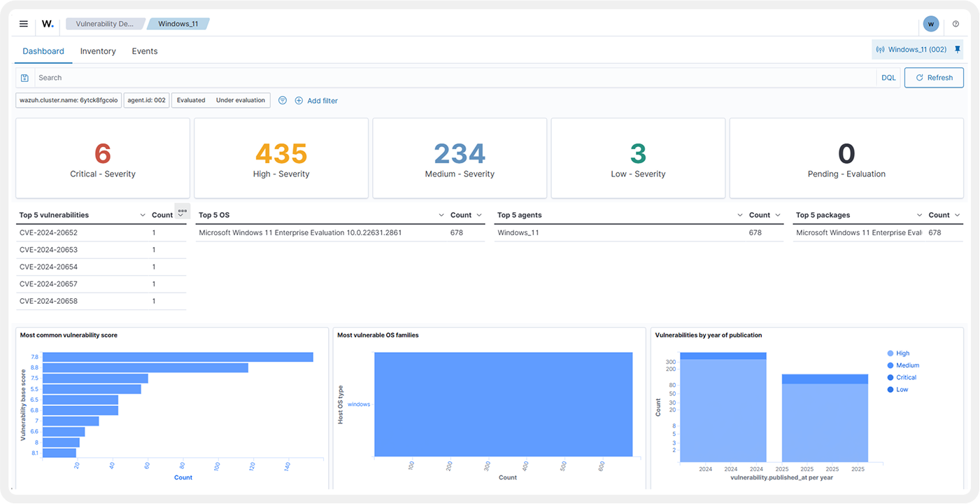Click the 0 Pending - Evaluation card
Image resolution: width=980 pixels, height=504 pixels.
[x=846, y=158]
